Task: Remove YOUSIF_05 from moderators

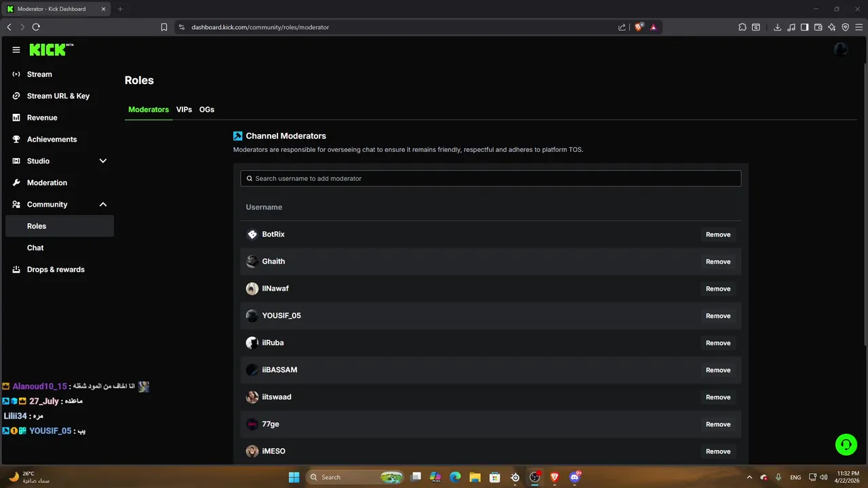Action: coord(718,316)
